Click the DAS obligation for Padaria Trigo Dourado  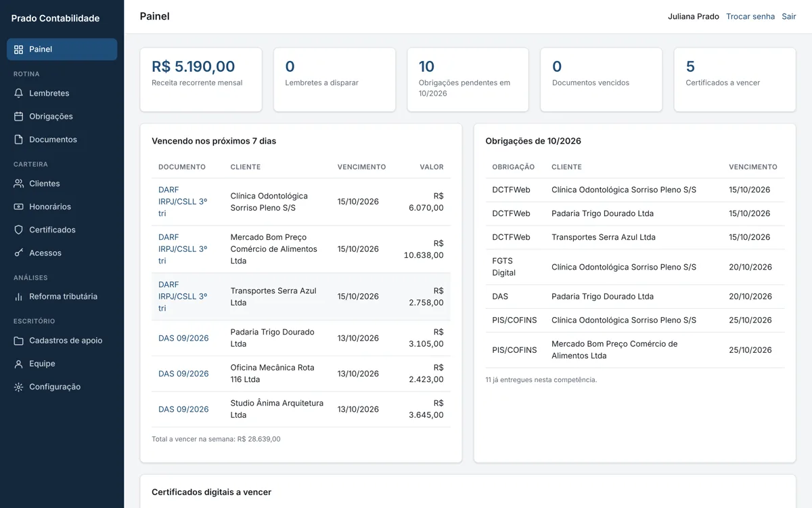pyautogui.click(x=500, y=297)
